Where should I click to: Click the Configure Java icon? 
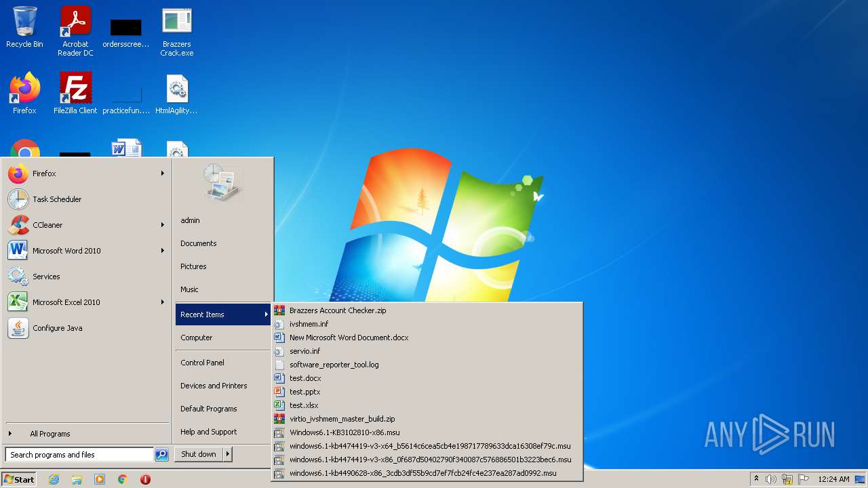click(18, 328)
